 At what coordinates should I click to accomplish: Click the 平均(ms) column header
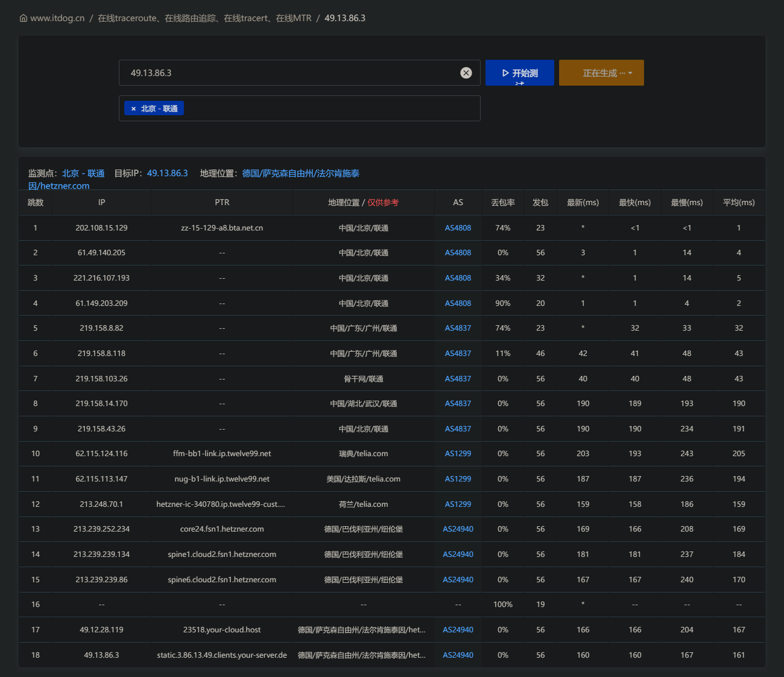739,203
